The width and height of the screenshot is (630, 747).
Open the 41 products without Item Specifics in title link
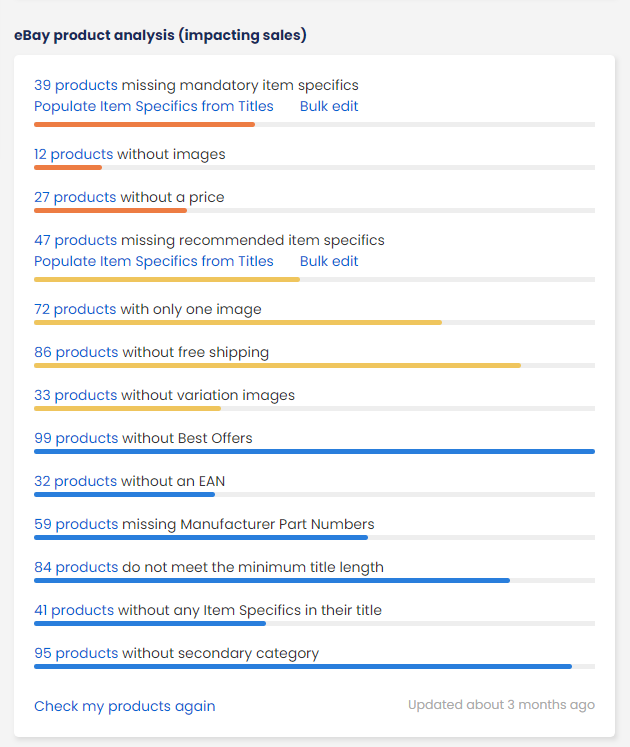pos(74,610)
